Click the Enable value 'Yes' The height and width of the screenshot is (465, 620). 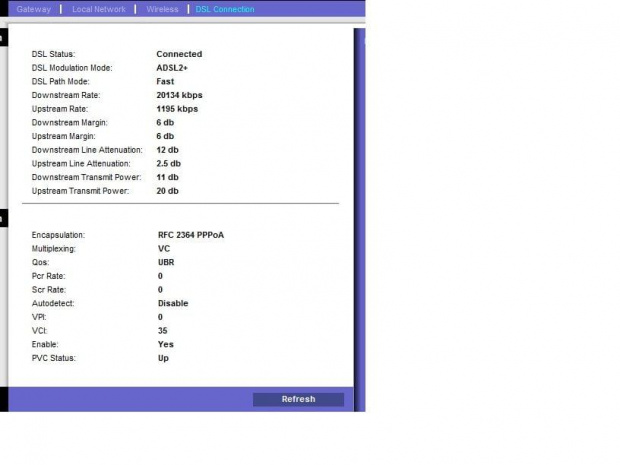click(166, 344)
